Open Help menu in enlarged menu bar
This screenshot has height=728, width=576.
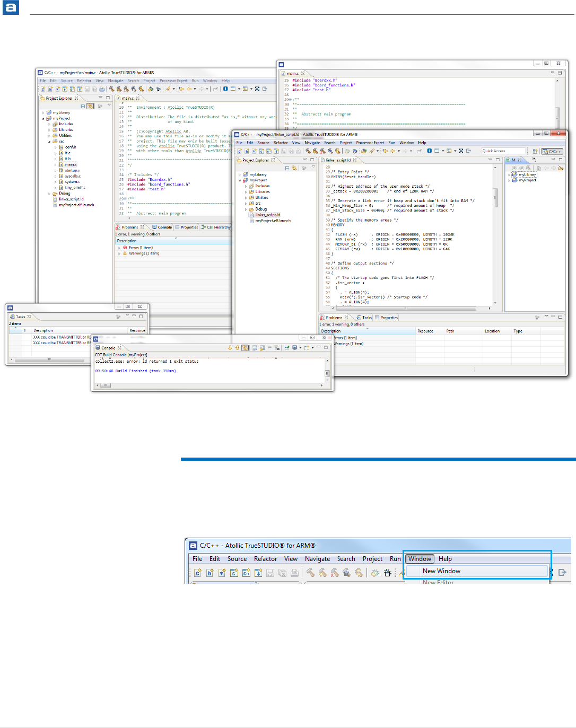point(445,559)
